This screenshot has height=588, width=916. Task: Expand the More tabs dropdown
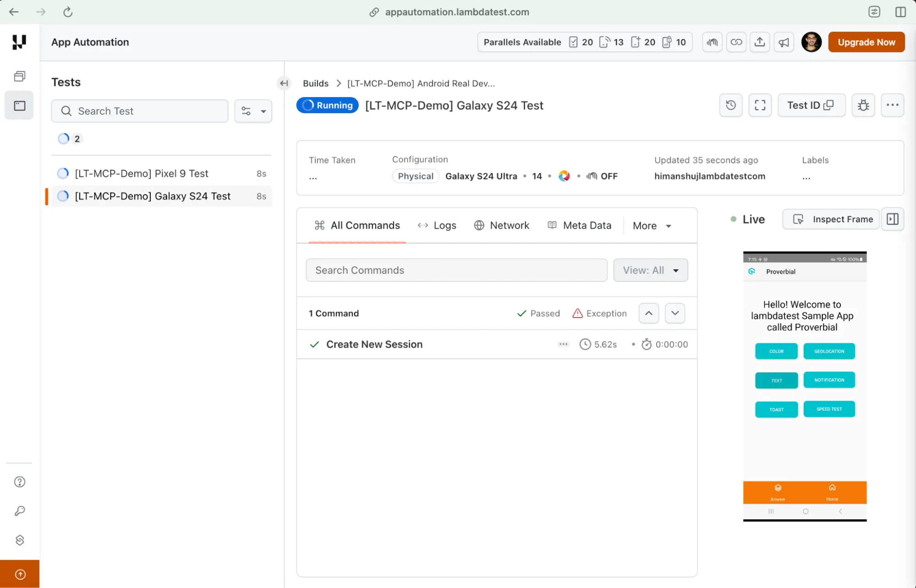(x=652, y=226)
